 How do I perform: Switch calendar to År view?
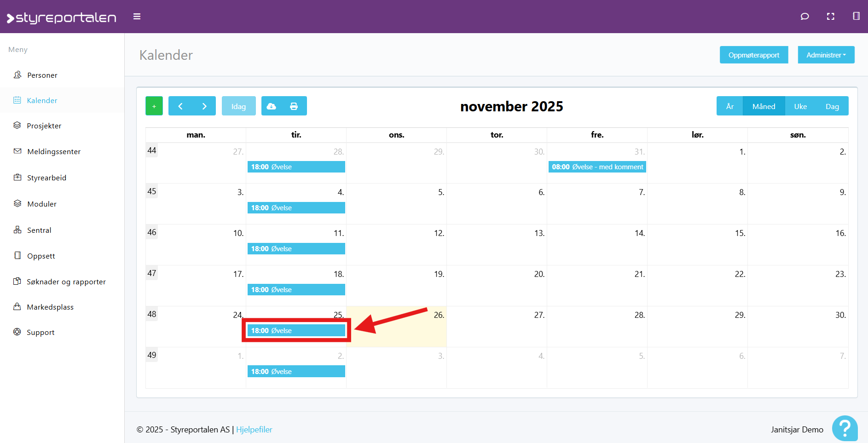coord(729,106)
